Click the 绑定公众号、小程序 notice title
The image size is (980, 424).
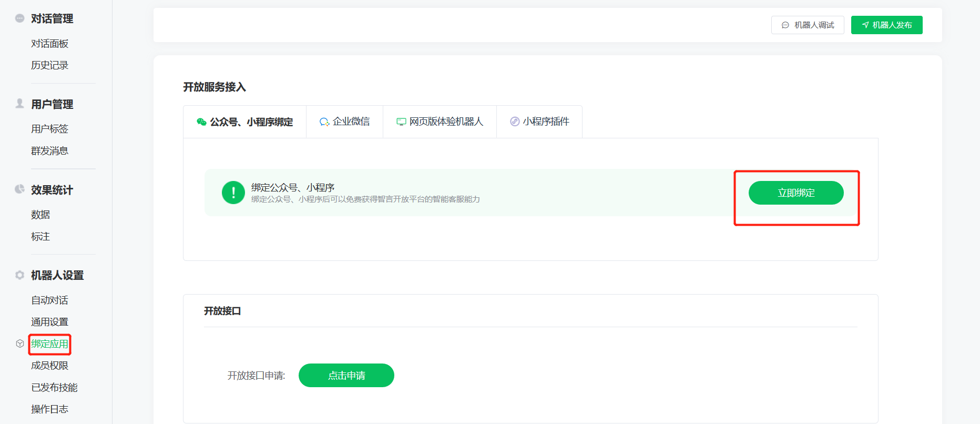click(293, 187)
